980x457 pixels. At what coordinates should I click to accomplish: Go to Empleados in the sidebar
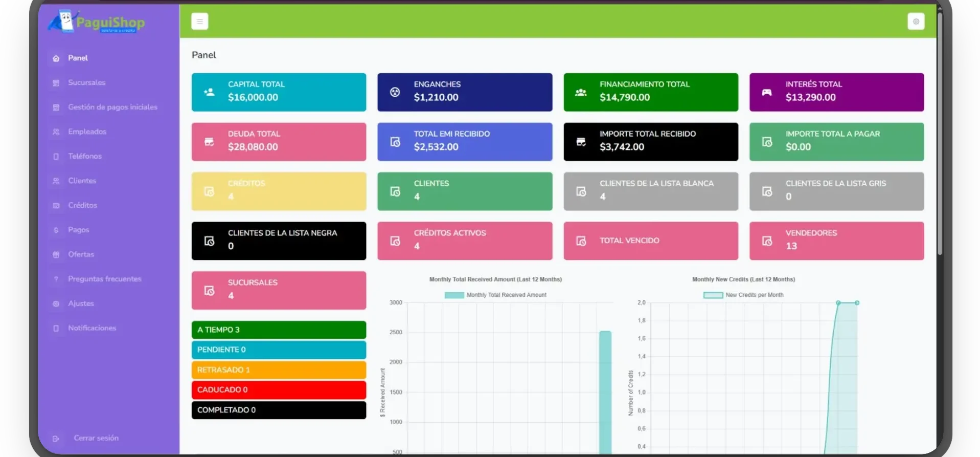87,132
